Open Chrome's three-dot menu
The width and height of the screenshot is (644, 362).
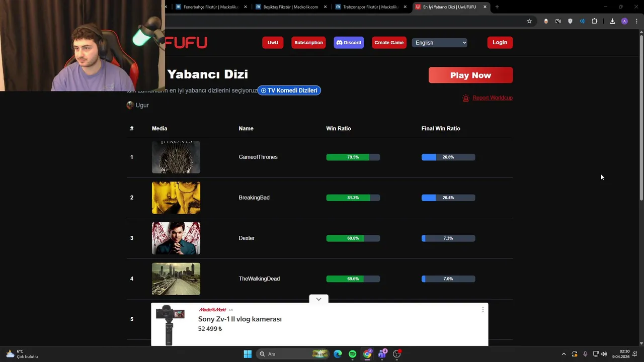click(636, 21)
